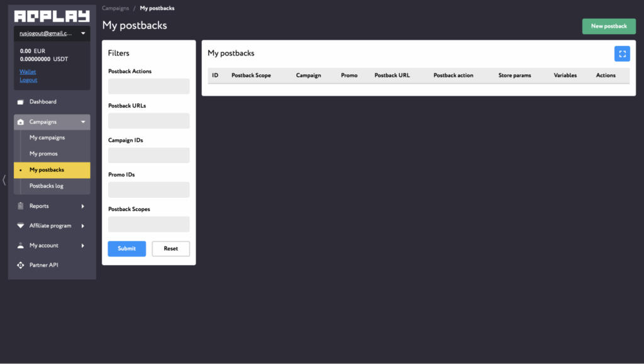The height and width of the screenshot is (364, 644).
Task: Collapse the Campaigns menu section
Action: pos(83,122)
